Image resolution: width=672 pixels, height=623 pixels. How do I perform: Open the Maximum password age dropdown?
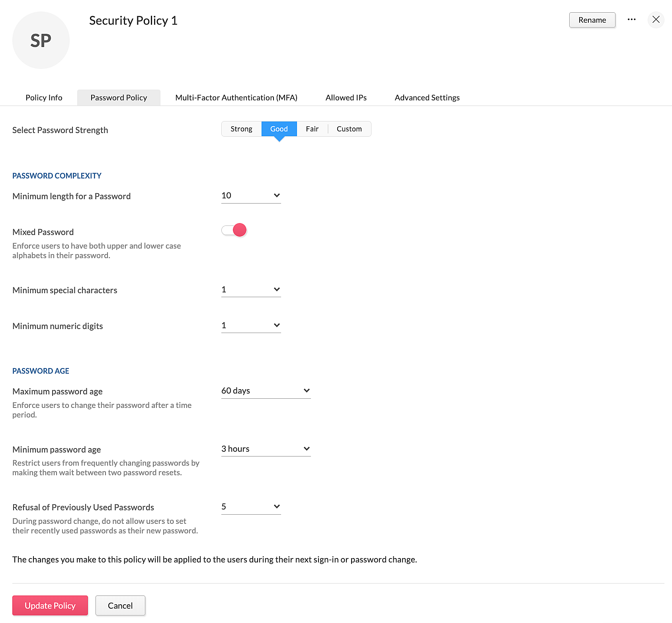[x=266, y=391]
